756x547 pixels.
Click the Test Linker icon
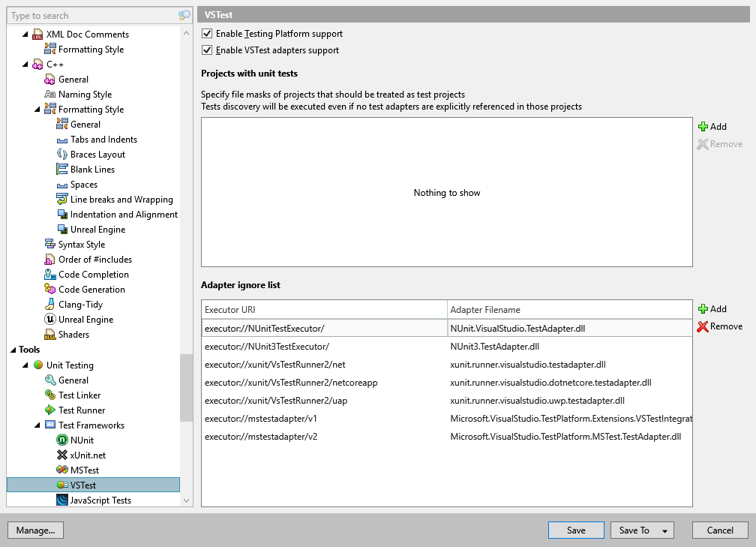point(49,395)
